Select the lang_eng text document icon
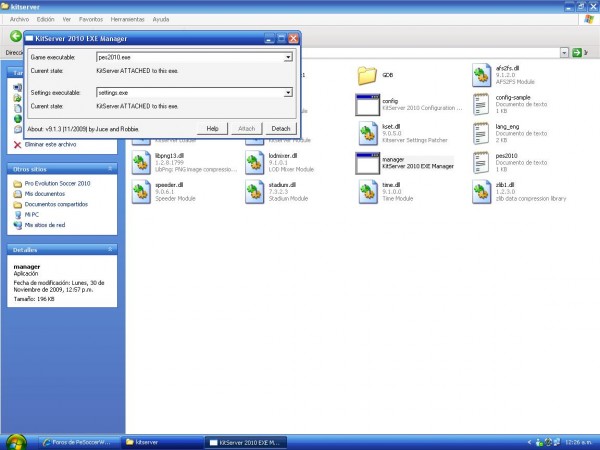600x450 pixels. tap(481, 133)
